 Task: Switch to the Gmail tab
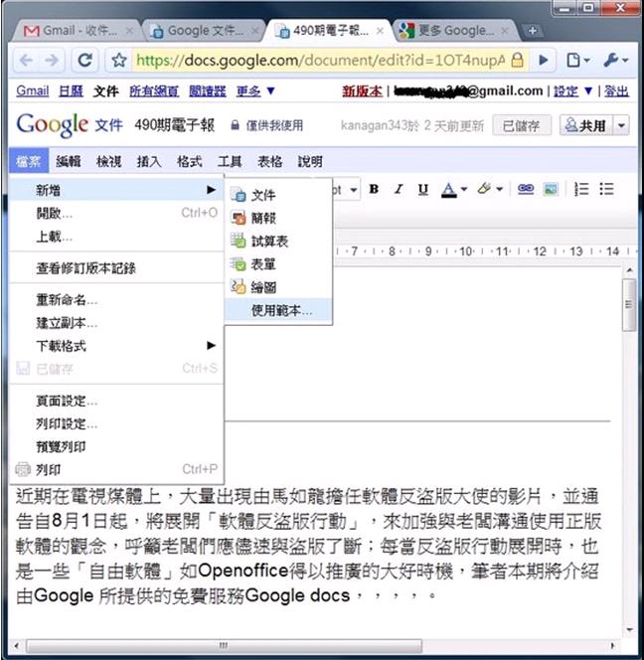(x=77, y=31)
